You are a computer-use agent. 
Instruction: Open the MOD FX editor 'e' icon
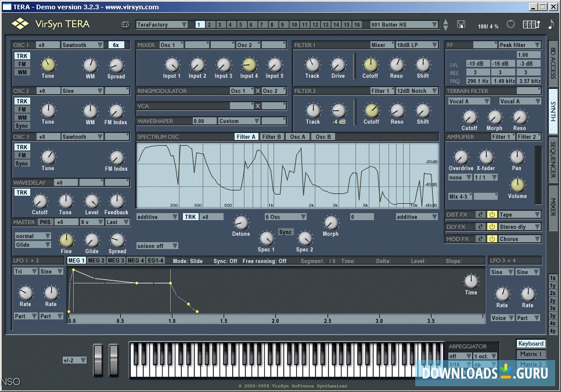[480, 239]
